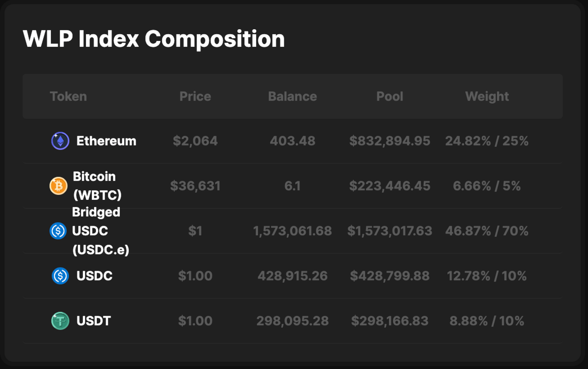Click the USDC balance 428,915.26
Viewport: 588px width, 369px height.
[x=293, y=276]
